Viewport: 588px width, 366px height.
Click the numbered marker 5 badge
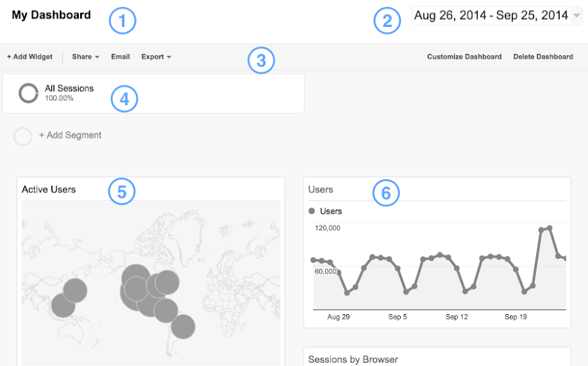pyautogui.click(x=122, y=191)
